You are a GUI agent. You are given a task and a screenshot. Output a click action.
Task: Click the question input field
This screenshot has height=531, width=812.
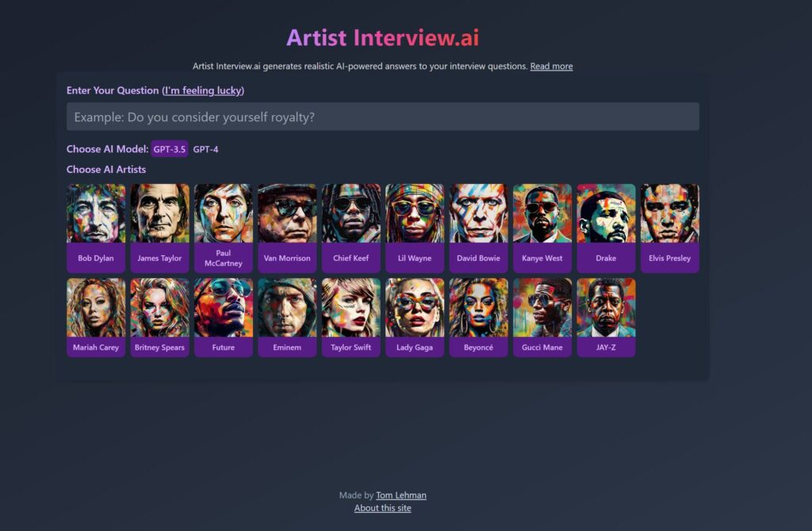point(382,117)
